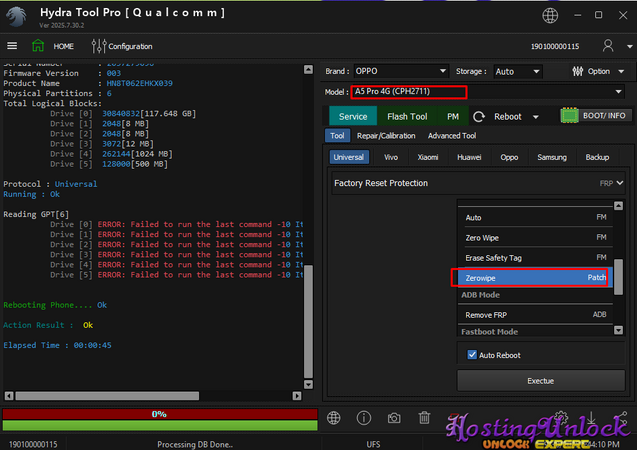
Task: Select Erase Safety Tag list option
Action: click(x=494, y=258)
